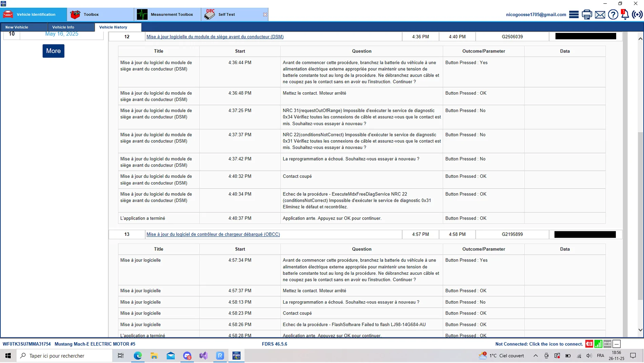Open Task View in the taskbar
Viewport: 644px width, 363px height.
pyautogui.click(x=121, y=356)
